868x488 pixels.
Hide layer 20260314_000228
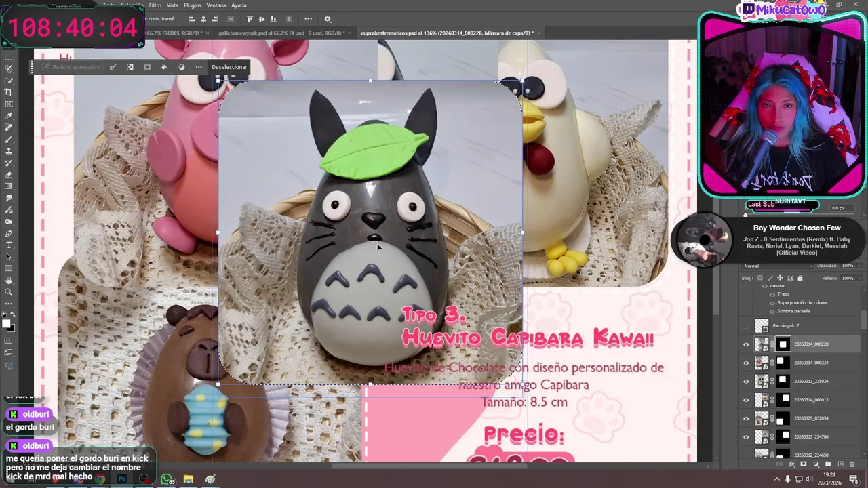click(x=747, y=344)
